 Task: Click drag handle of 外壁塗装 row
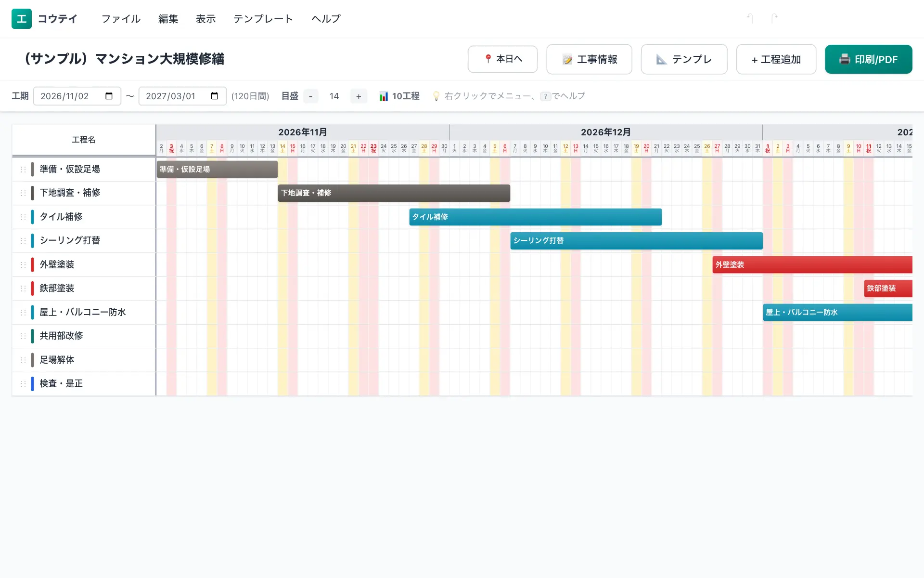click(x=23, y=264)
